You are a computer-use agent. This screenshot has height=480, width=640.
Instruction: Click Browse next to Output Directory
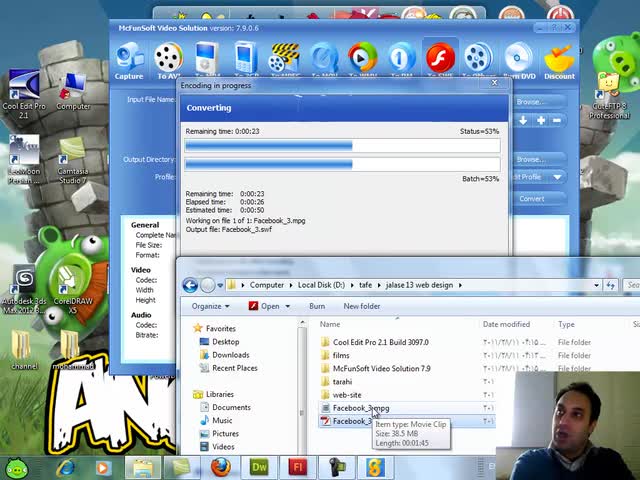[538, 159]
